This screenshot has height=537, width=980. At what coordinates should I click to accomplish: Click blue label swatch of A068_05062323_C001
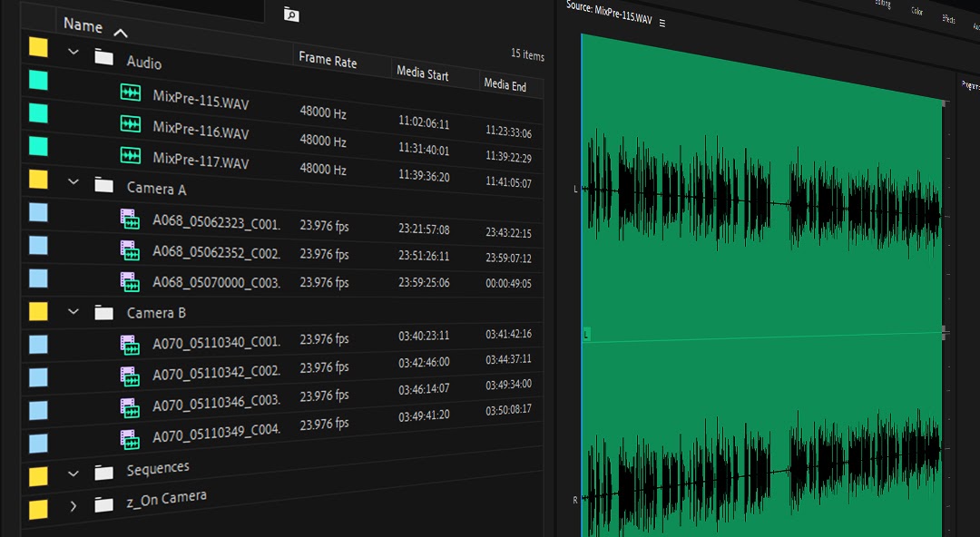pos(38,212)
